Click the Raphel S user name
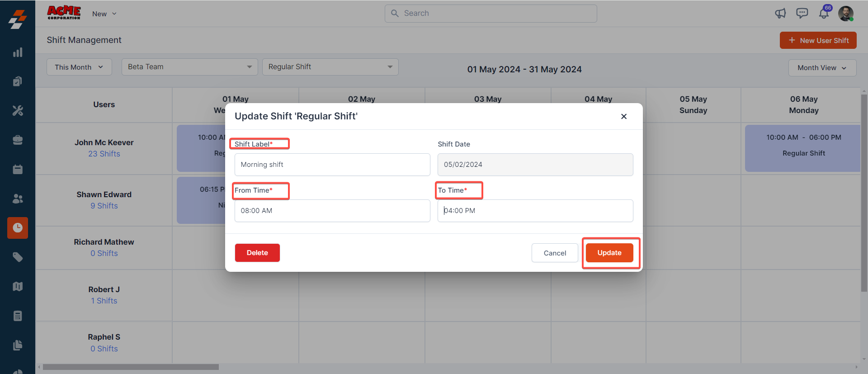Screen dimensions: 868x374 click(104, 337)
